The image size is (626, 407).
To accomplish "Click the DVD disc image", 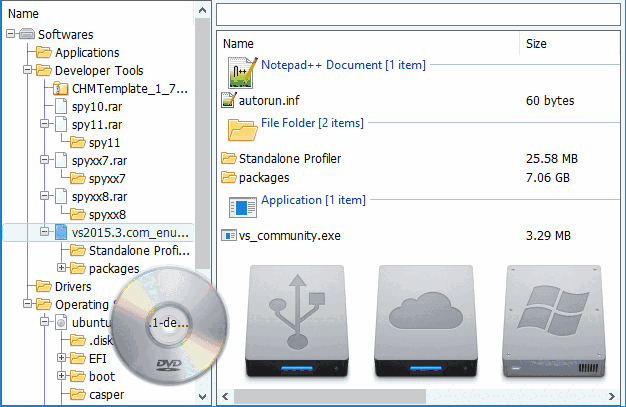I will point(168,324).
